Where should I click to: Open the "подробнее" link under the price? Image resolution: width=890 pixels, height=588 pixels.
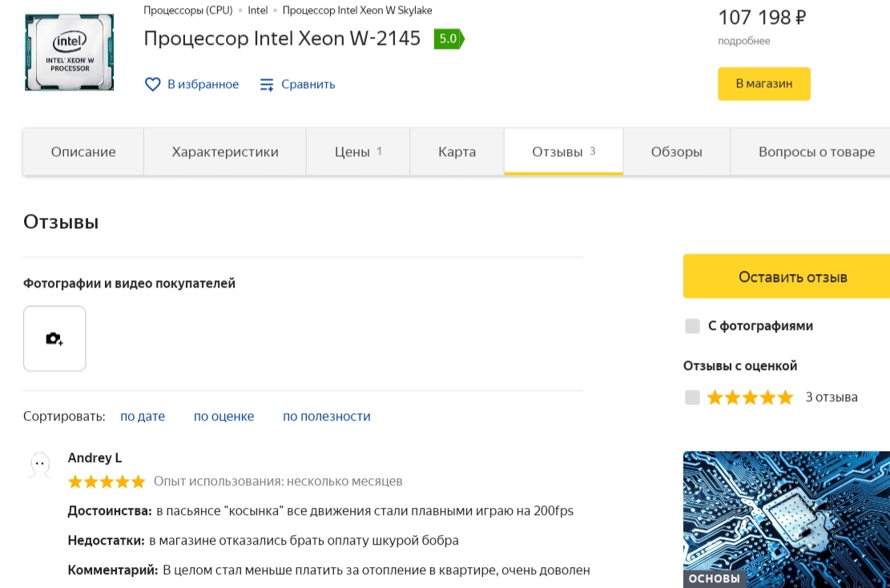click(743, 41)
